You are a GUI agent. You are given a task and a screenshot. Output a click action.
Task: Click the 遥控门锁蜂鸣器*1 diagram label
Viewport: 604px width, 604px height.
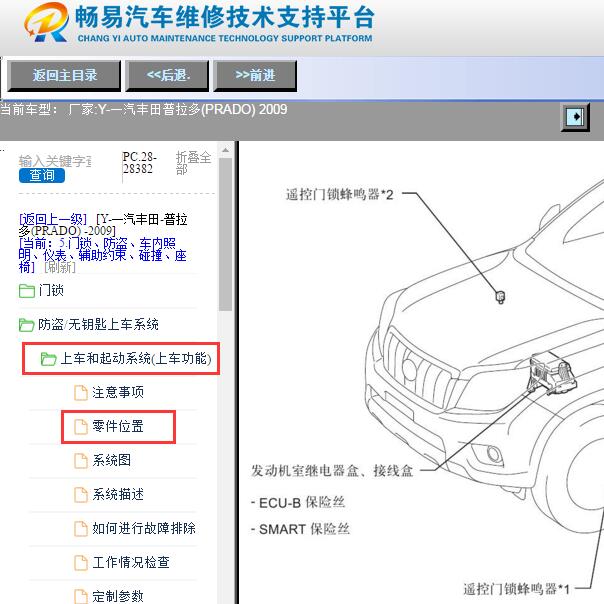pyautogui.click(x=516, y=589)
